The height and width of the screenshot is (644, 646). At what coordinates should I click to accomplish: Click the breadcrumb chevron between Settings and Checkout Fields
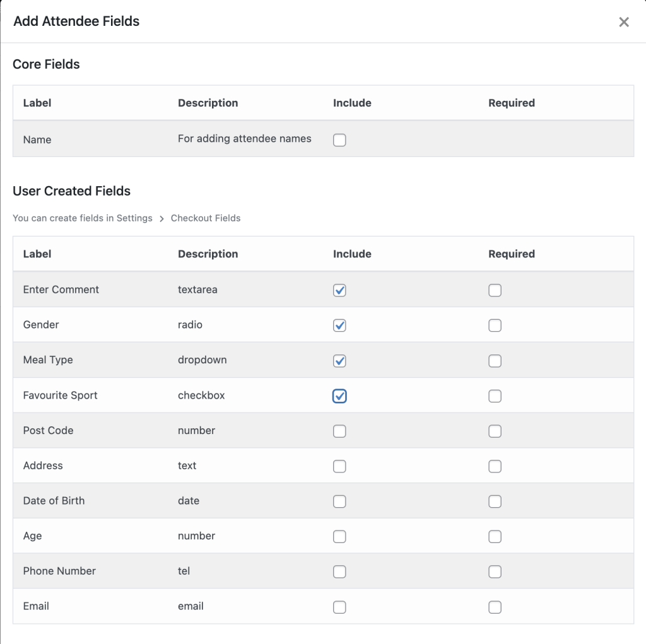[161, 218]
